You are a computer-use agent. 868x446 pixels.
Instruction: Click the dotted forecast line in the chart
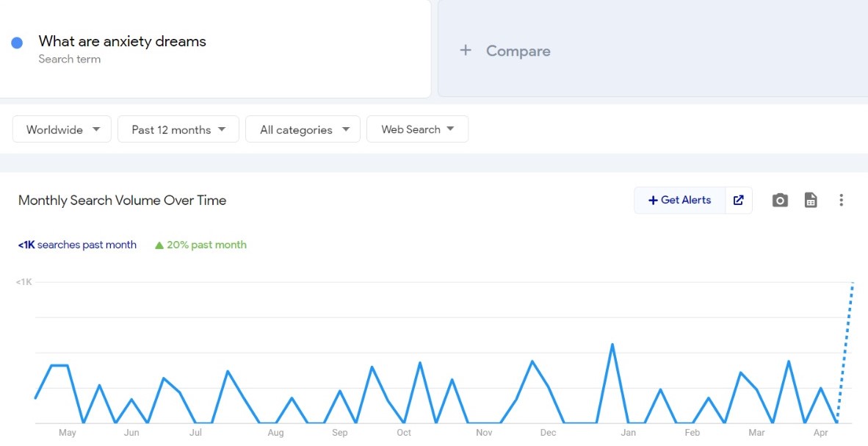845,353
